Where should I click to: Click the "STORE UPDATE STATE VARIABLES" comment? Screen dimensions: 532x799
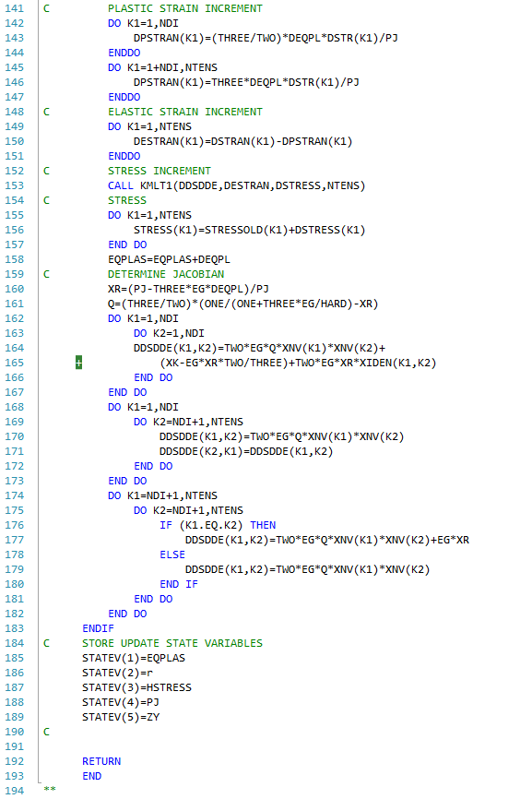pos(172,644)
